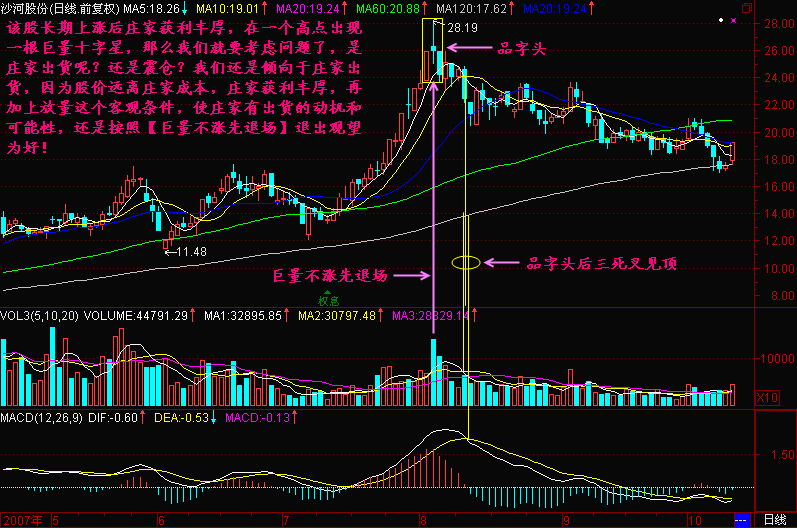Open MACD(12,26,9) indicator settings
Image resolution: width=797 pixels, height=528 pixels.
tap(42, 416)
